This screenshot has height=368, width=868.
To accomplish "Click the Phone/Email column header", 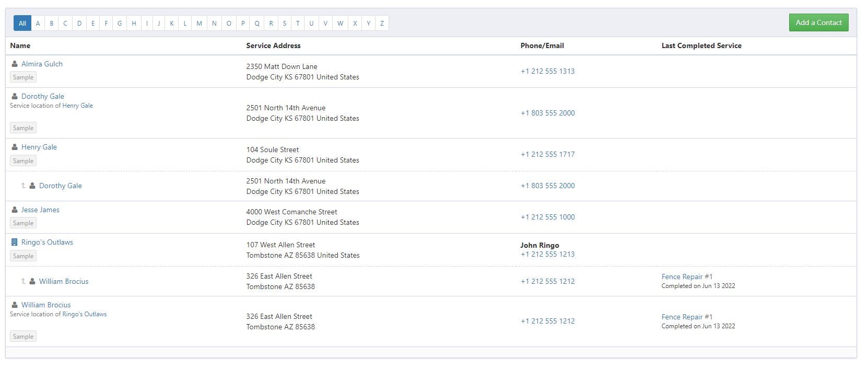I will pyautogui.click(x=542, y=45).
